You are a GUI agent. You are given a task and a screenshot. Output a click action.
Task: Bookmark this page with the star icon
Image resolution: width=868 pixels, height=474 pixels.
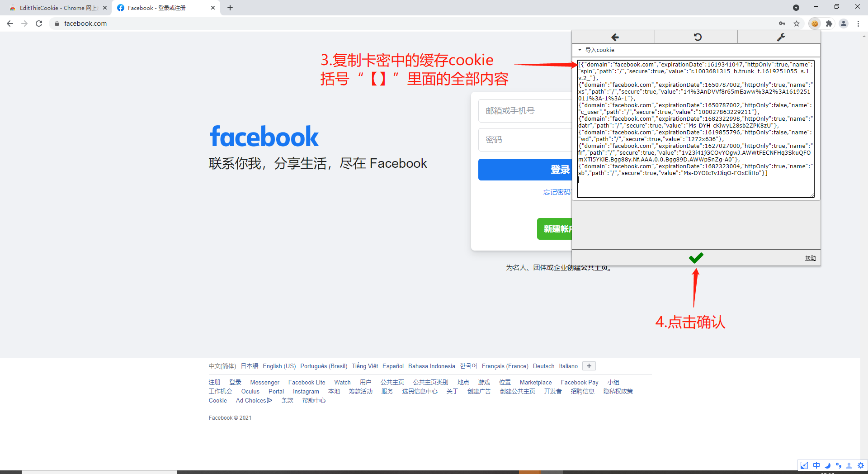click(x=797, y=24)
